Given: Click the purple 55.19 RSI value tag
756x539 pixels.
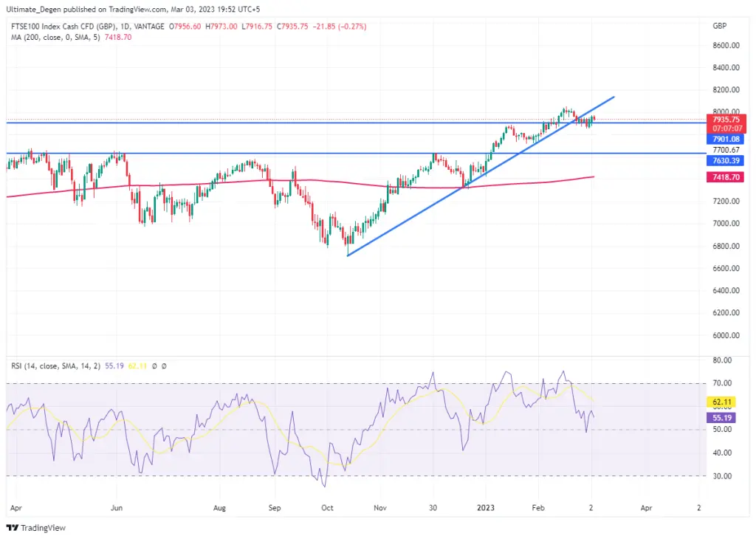Looking at the screenshot, I should pyautogui.click(x=722, y=418).
